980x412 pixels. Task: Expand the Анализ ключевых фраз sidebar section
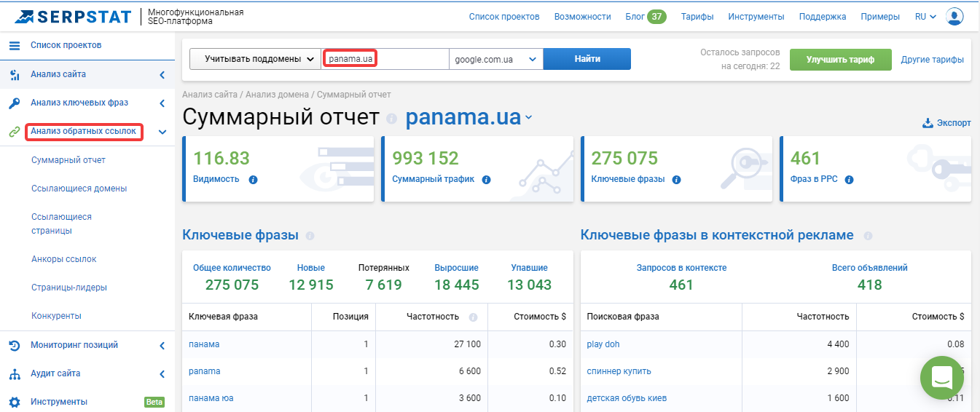162,103
